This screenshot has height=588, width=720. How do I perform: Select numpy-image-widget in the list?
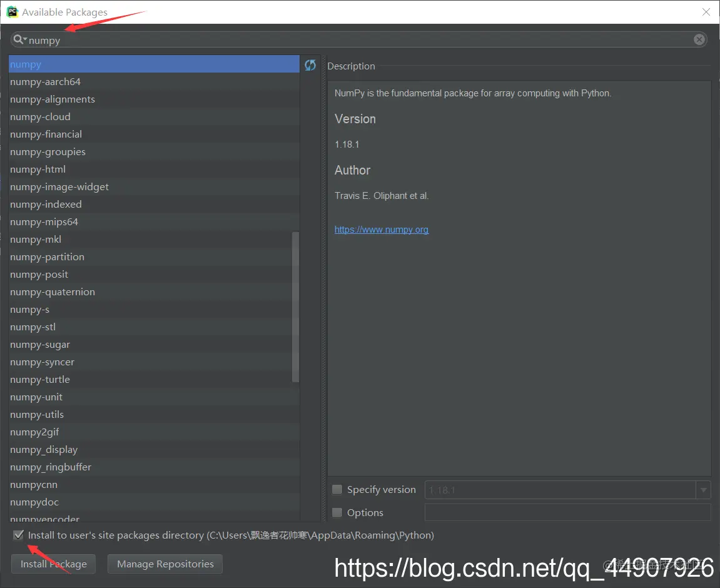point(154,187)
